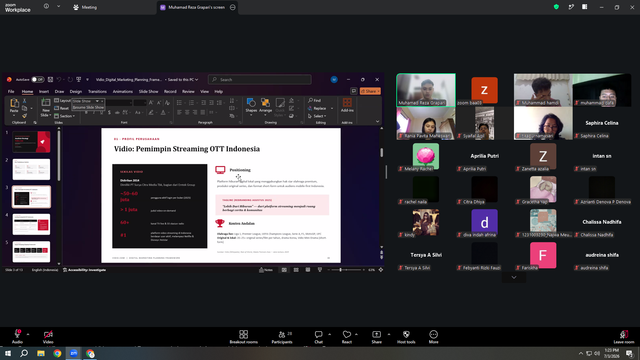The image size is (640, 360).
Task: Click the Notes button in status bar
Action: click(266, 270)
